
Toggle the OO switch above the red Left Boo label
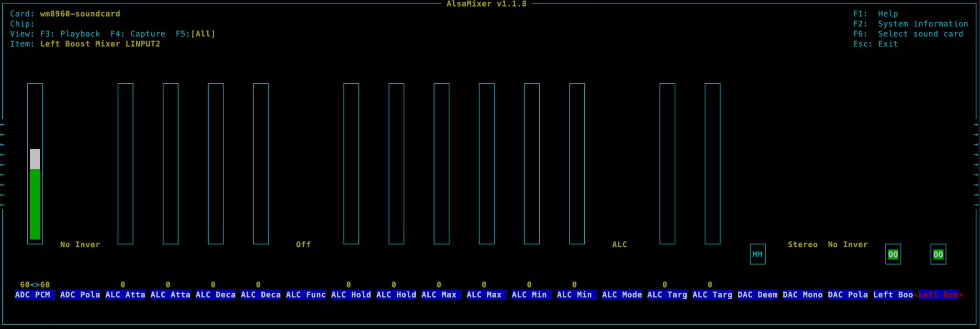[x=938, y=254]
